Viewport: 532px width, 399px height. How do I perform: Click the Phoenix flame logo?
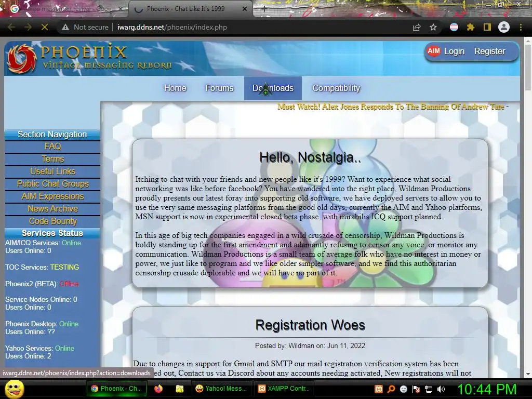pos(22,59)
